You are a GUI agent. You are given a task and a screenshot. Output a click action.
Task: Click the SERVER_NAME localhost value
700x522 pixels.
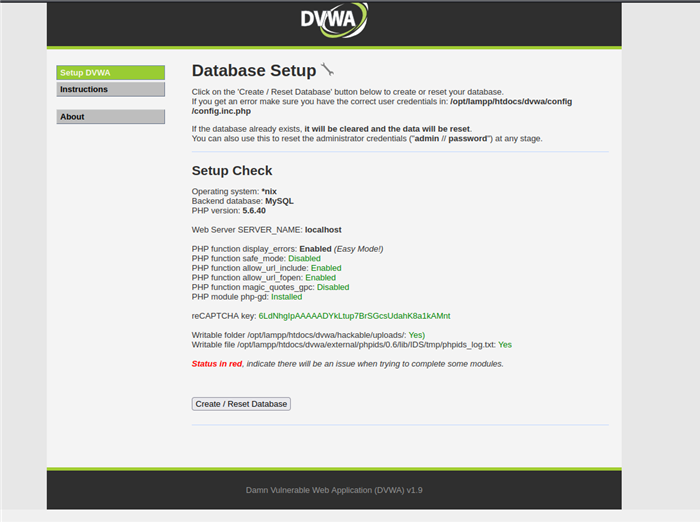(x=323, y=230)
